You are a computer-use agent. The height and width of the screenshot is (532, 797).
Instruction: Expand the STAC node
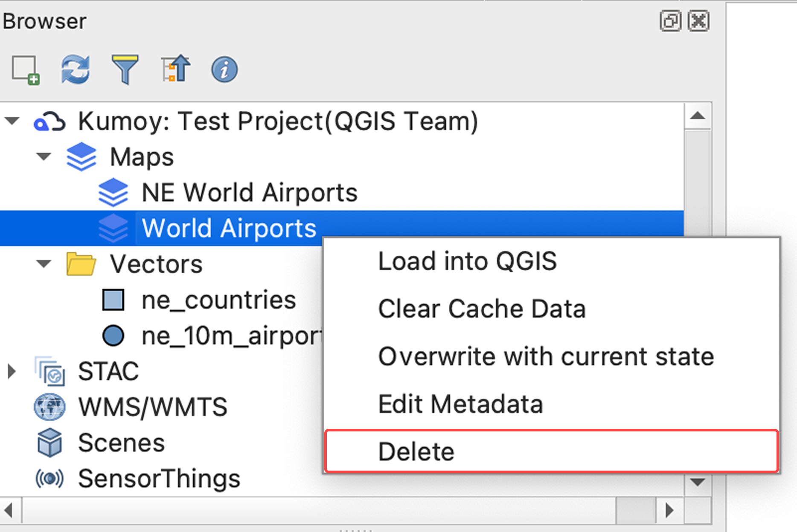(x=12, y=371)
